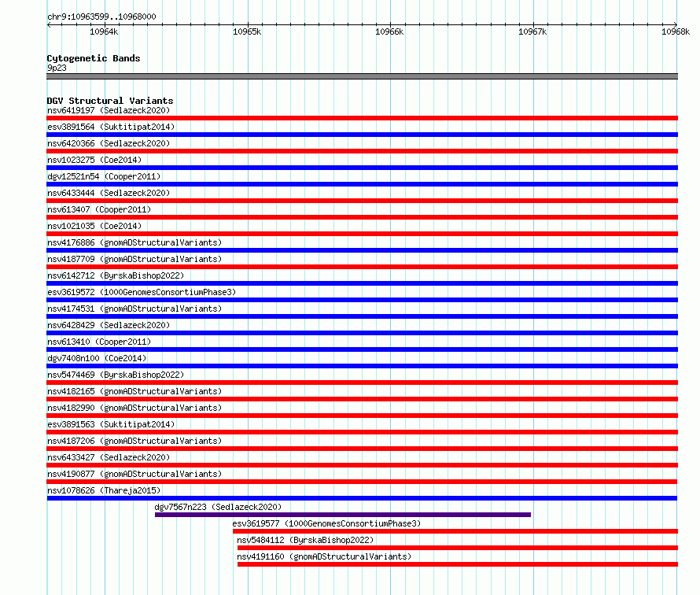The height and width of the screenshot is (595, 700).
Task: Open the nsv1021035 (Coe2014) variant label
Action: pyautogui.click(x=94, y=226)
